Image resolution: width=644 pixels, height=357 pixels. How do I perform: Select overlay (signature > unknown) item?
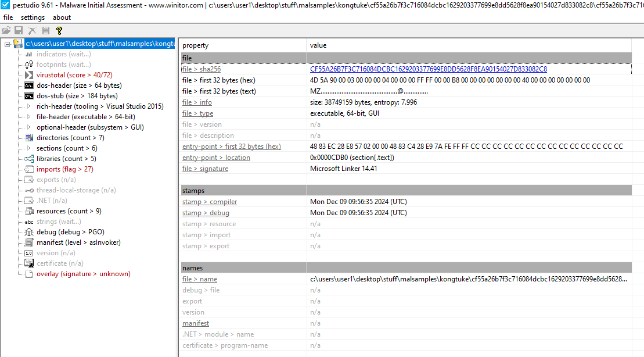click(84, 274)
